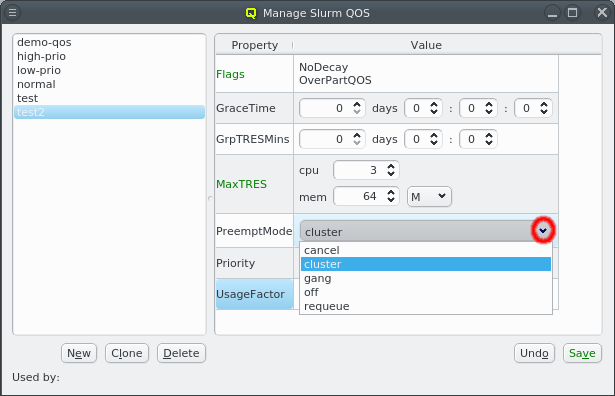The height and width of the screenshot is (396, 615).
Task: Click the Undo button
Action: tap(534, 353)
